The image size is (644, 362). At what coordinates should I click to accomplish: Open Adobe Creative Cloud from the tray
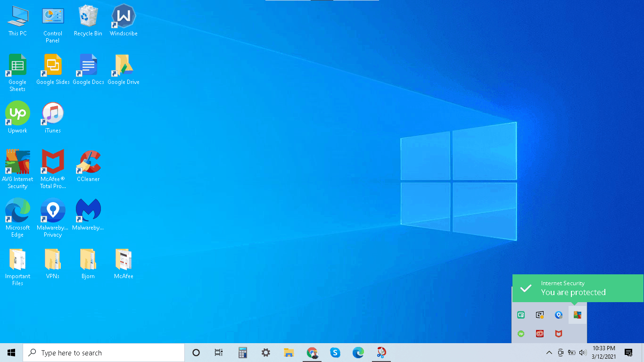tap(539, 333)
